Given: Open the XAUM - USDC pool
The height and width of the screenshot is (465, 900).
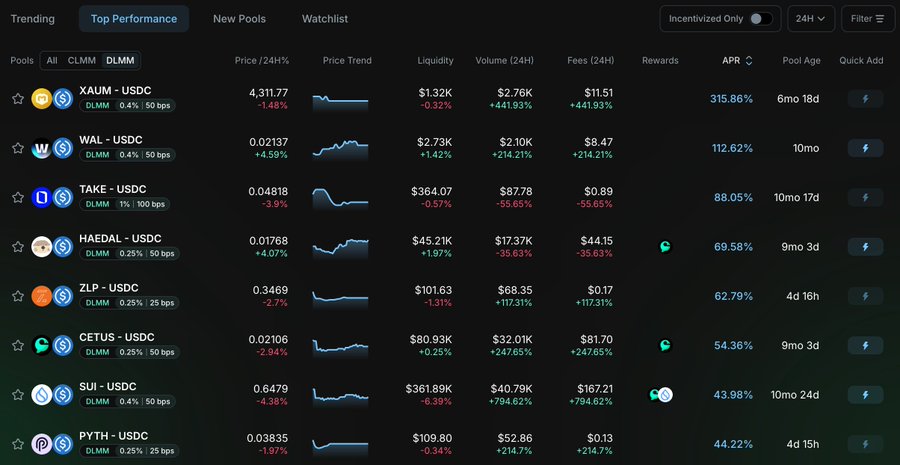Looking at the screenshot, I should pos(115,91).
